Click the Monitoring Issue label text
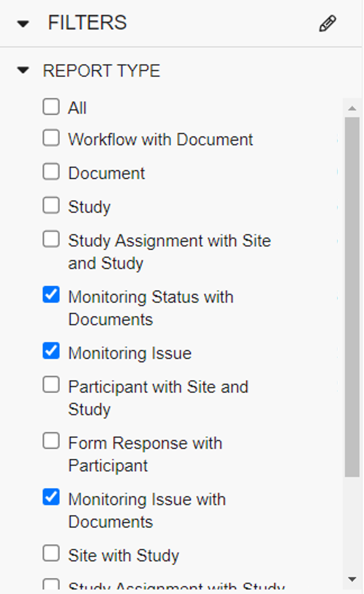364x594 pixels. click(x=130, y=353)
